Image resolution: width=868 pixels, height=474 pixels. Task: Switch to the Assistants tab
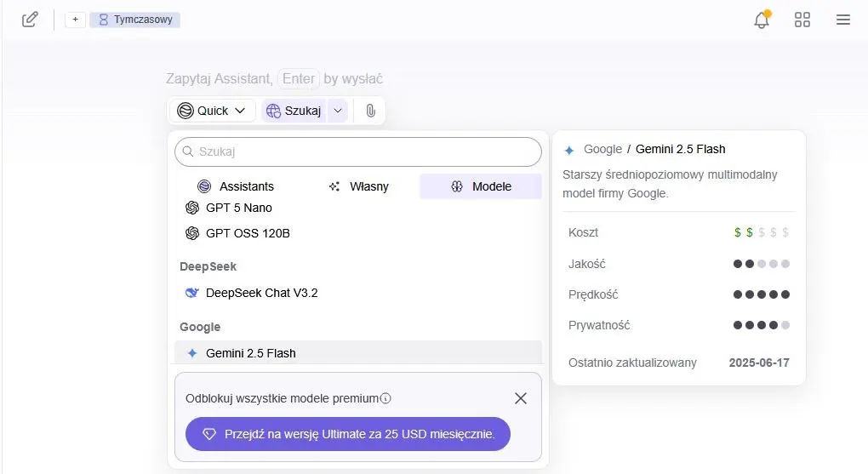click(236, 186)
